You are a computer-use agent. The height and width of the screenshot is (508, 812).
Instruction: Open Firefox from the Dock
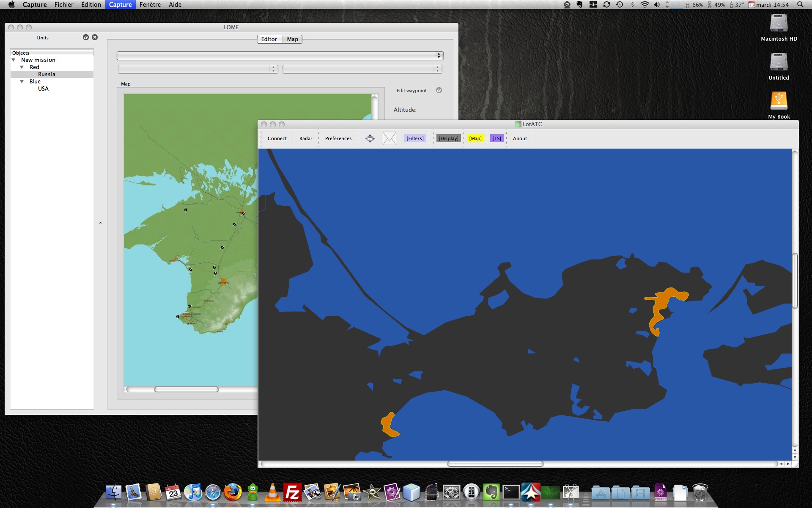tap(233, 492)
